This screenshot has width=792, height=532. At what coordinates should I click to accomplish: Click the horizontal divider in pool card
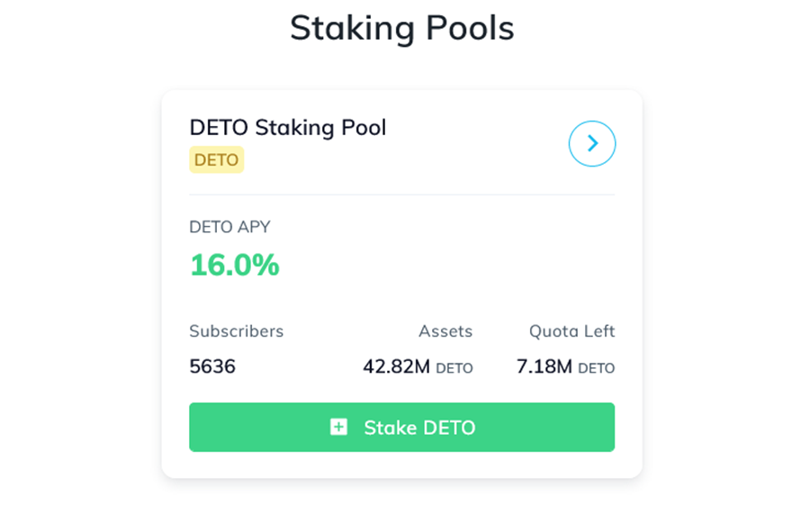[x=401, y=194]
